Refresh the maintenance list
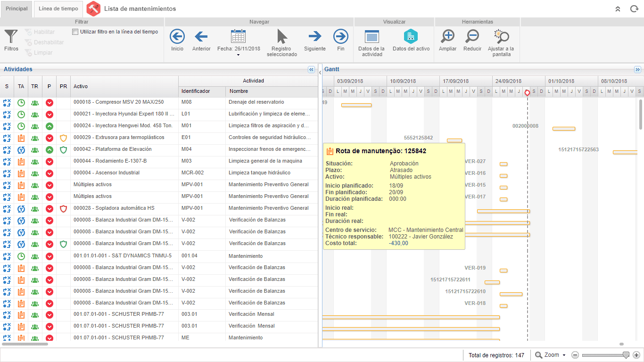Screen dimensions: 644x362 tap(634, 9)
